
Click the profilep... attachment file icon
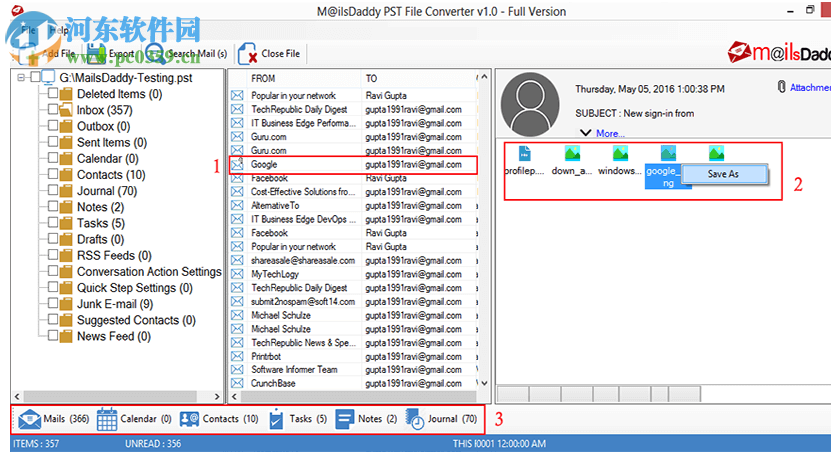pyautogui.click(x=524, y=154)
